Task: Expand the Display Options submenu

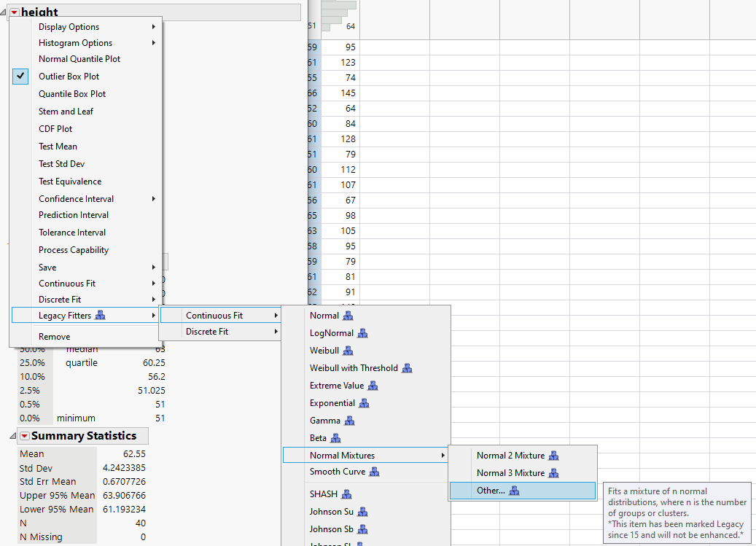Action: (x=69, y=26)
